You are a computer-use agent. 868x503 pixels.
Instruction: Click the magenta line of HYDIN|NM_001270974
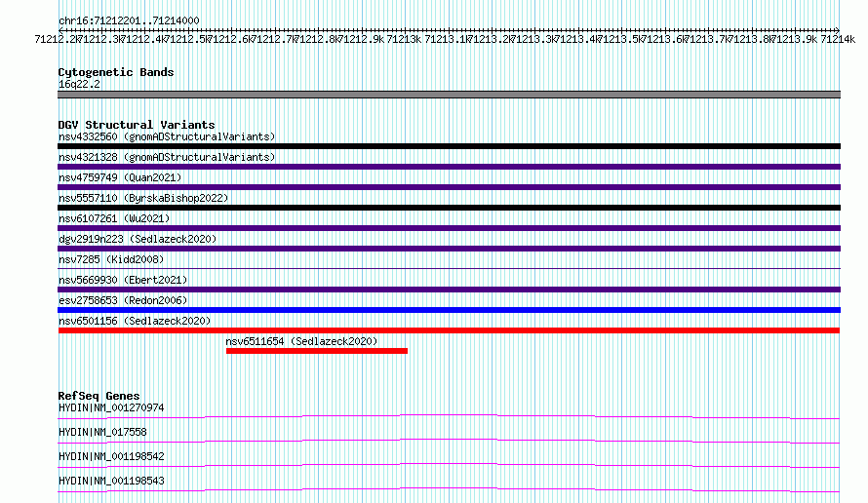click(x=449, y=416)
